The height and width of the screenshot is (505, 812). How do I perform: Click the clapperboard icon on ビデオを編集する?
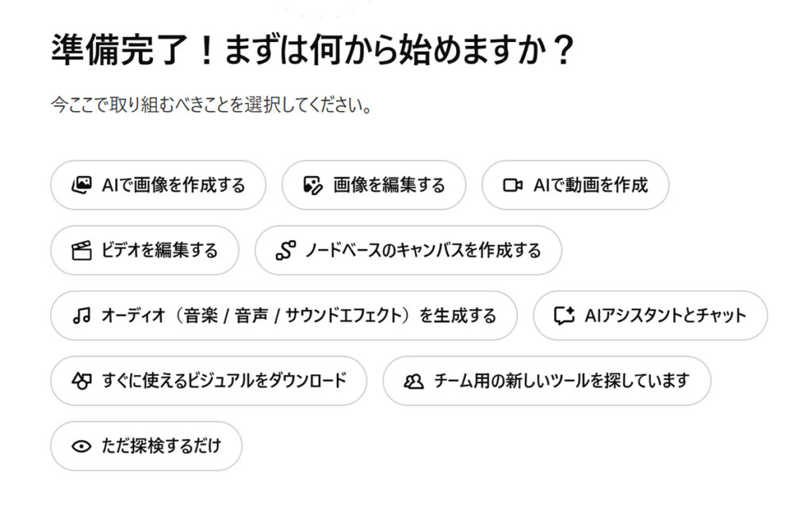81,250
